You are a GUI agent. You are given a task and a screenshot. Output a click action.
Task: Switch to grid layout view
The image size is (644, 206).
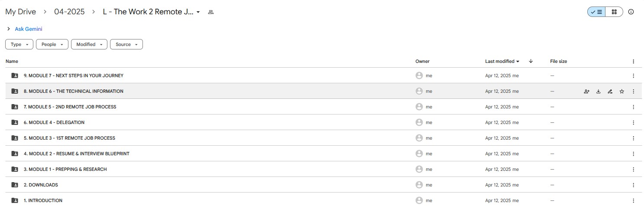click(x=614, y=12)
